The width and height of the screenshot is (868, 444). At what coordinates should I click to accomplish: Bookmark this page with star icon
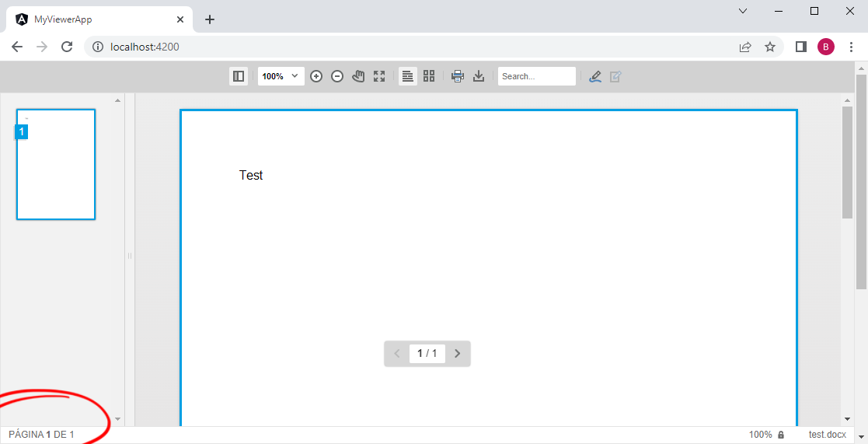(x=770, y=47)
